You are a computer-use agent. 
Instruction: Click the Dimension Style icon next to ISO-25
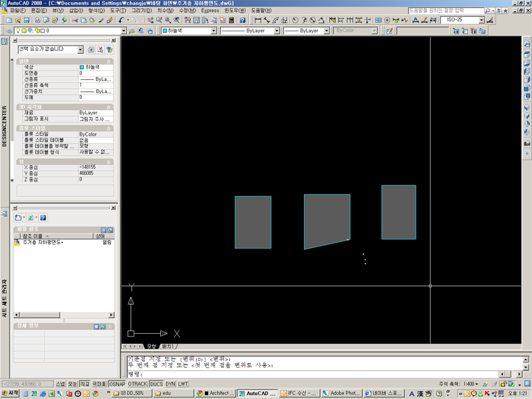[490, 21]
